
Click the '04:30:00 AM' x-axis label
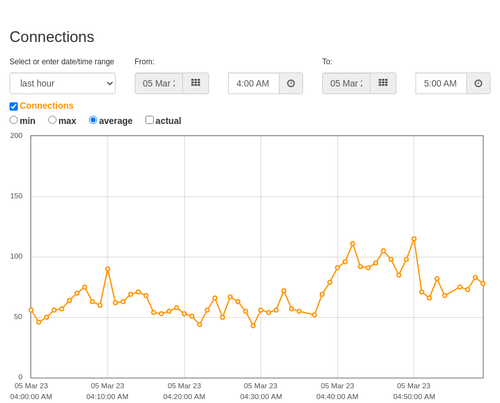[261, 397]
